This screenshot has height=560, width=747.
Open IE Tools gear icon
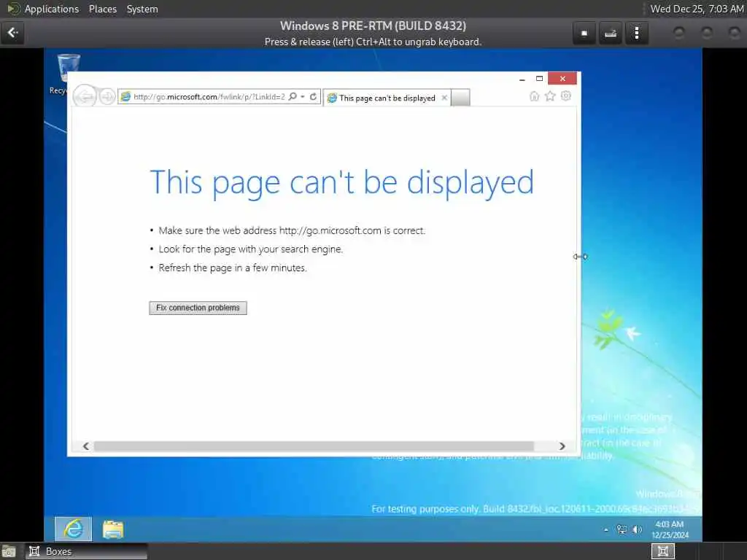(566, 96)
